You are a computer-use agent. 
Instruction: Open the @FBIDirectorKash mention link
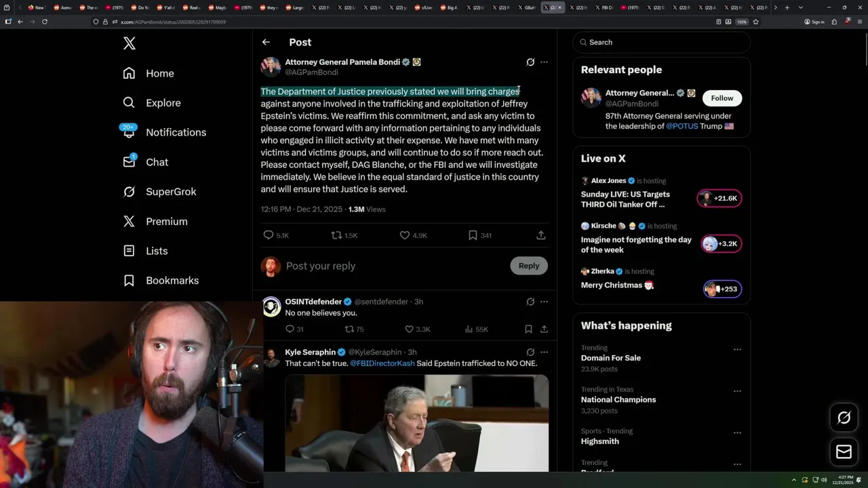click(x=382, y=363)
